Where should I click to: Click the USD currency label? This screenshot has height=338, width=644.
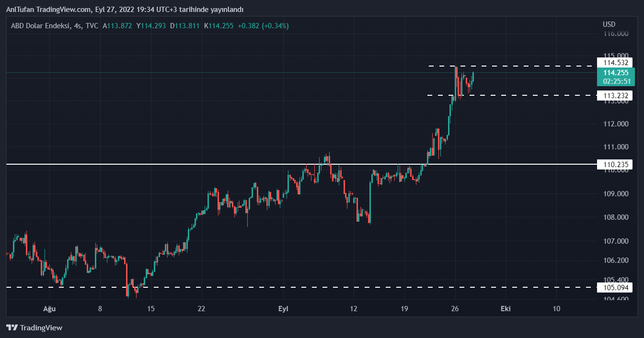click(x=609, y=24)
